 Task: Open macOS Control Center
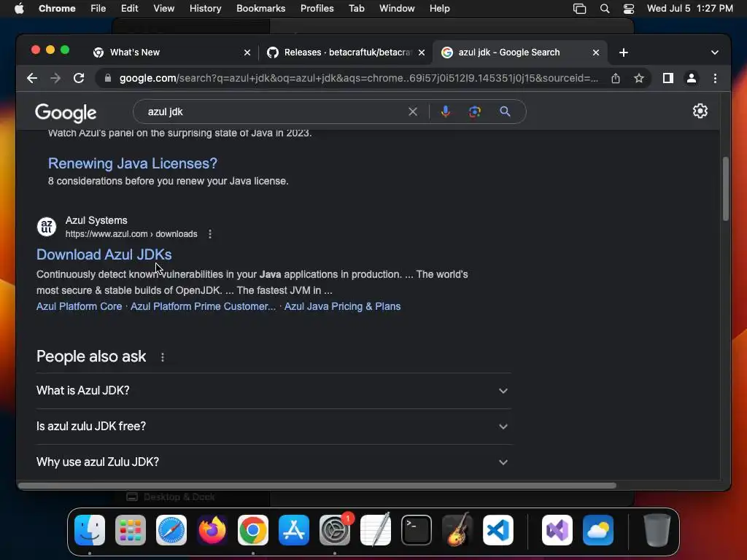click(628, 9)
